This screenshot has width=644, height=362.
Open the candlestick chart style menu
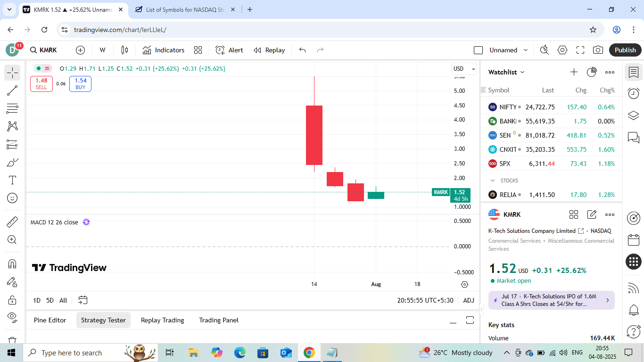[x=124, y=50]
